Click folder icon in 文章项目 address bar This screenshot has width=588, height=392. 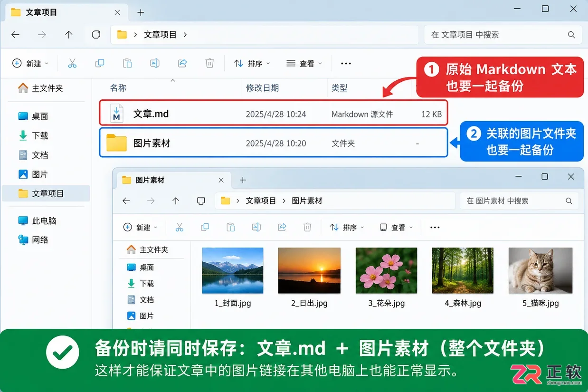coord(122,35)
